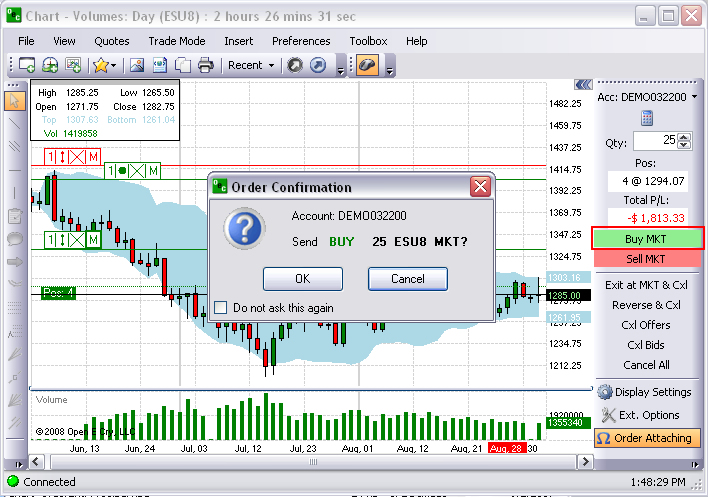Viewport: 708px width, 497px height.
Task: Confirm the order with OK button
Action: tap(302, 278)
